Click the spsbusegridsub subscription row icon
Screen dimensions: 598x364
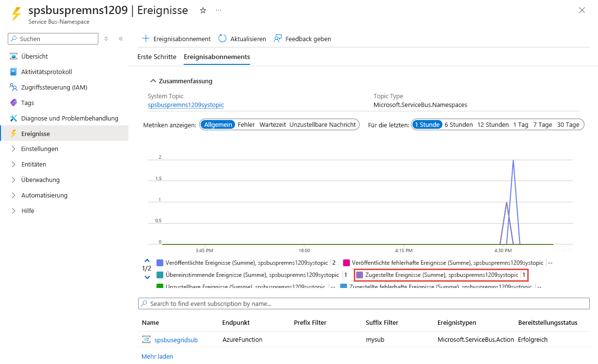click(146, 340)
